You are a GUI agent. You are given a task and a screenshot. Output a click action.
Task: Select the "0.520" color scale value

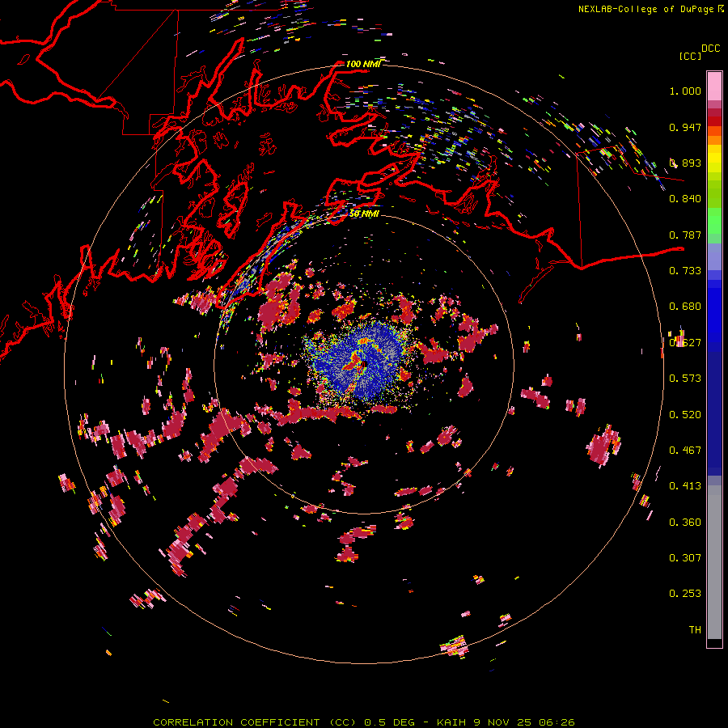(685, 415)
